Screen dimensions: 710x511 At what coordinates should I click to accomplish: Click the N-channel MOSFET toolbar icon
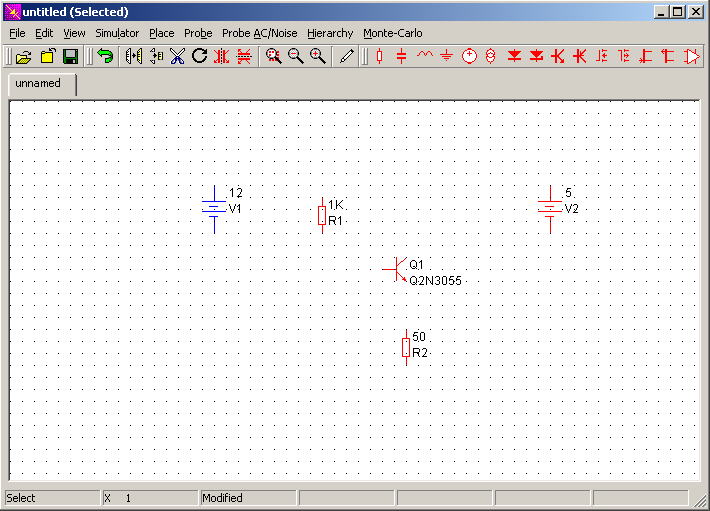point(602,57)
